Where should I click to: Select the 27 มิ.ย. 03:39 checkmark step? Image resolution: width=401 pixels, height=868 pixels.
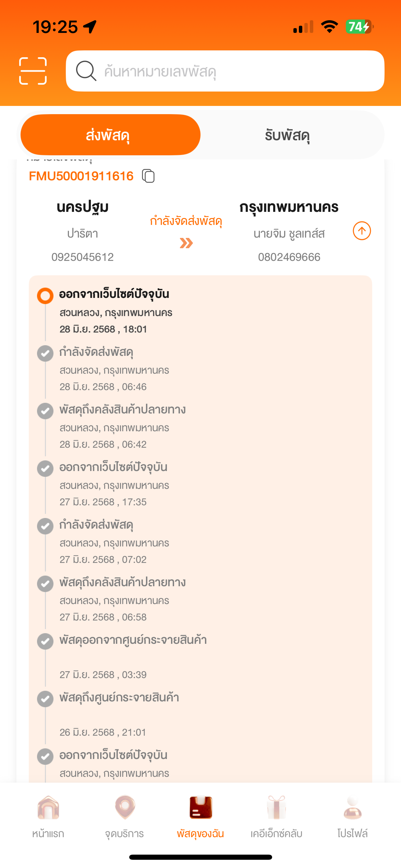coord(45,641)
